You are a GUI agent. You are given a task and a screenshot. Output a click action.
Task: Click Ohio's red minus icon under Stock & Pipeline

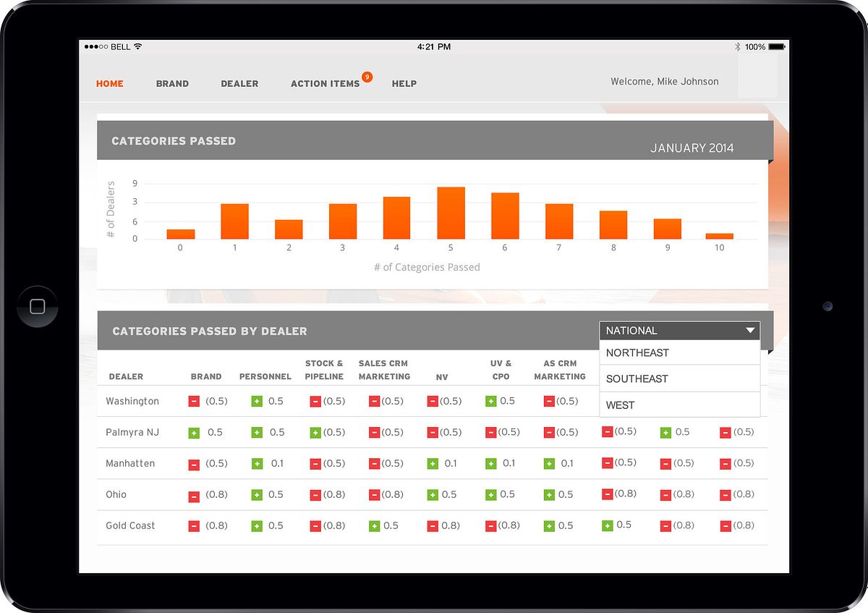315,495
